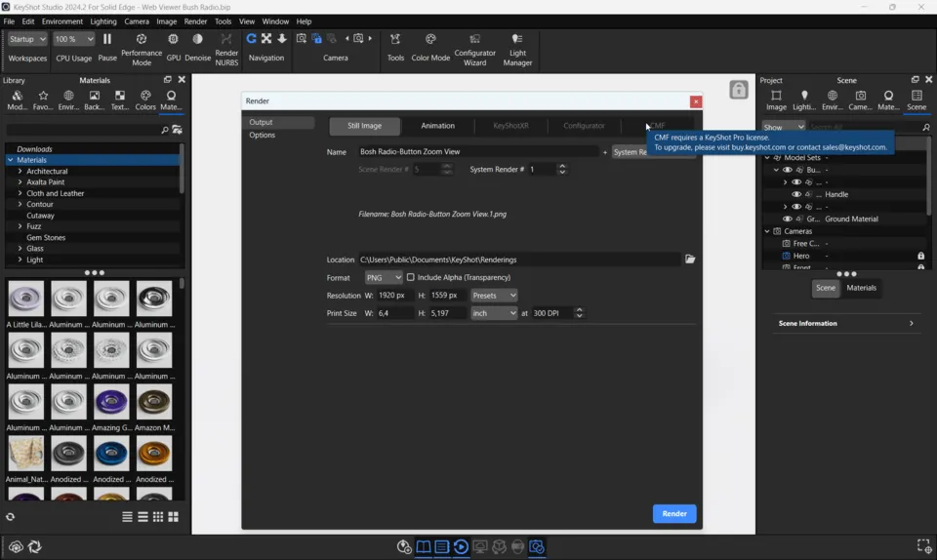Close the Render dialog
Image resolution: width=937 pixels, height=560 pixels.
tap(695, 101)
